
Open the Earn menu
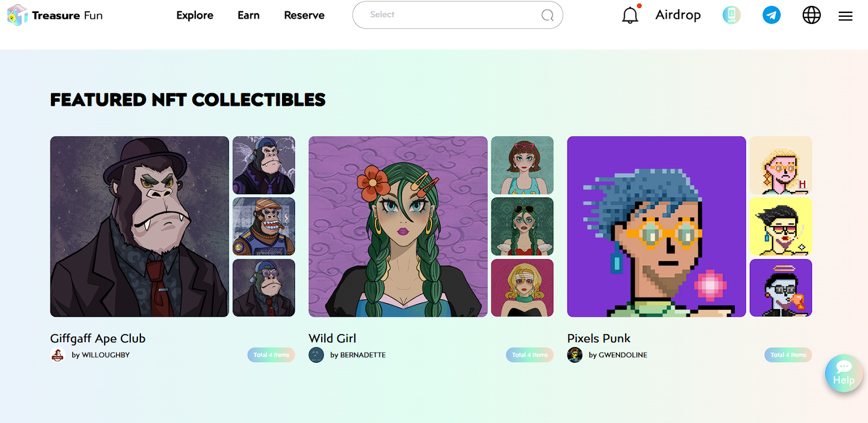click(248, 15)
